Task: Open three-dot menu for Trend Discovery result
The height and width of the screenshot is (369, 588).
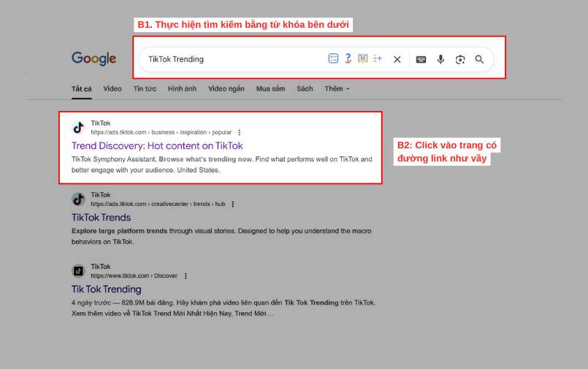Action: [x=239, y=133]
